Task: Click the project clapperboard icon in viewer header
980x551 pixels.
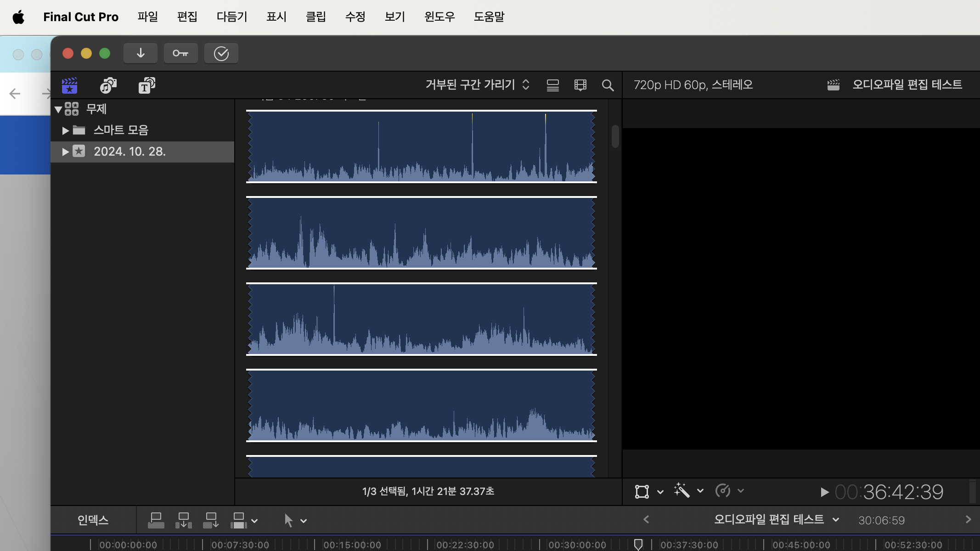Action: pos(834,85)
